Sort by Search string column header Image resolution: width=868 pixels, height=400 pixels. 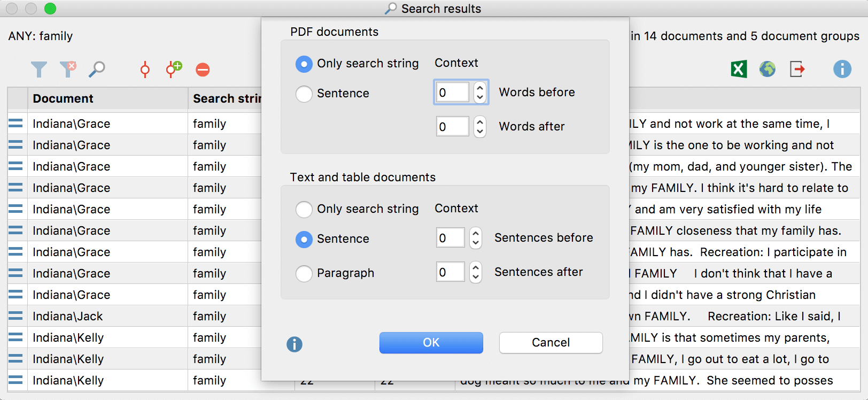click(224, 98)
